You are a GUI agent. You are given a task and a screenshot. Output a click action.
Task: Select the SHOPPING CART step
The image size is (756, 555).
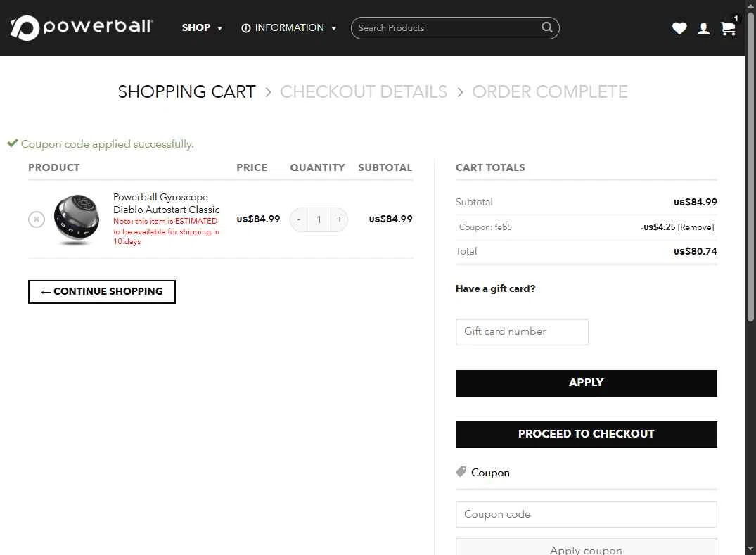pos(186,91)
